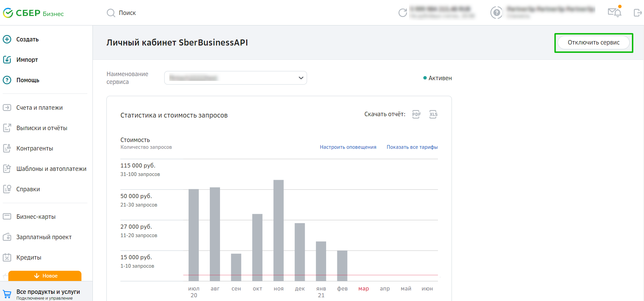
Task: Click the авг bar in chart
Action: point(215,234)
